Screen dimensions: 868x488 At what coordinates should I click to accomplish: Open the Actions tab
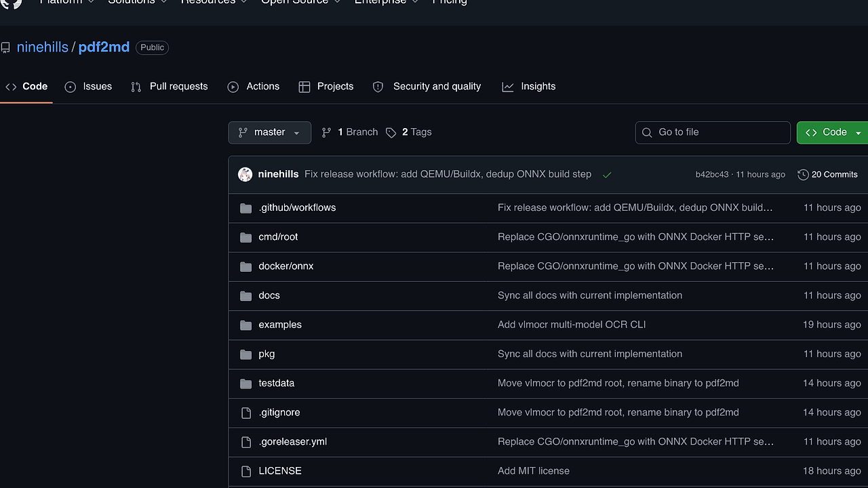tap(254, 87)
